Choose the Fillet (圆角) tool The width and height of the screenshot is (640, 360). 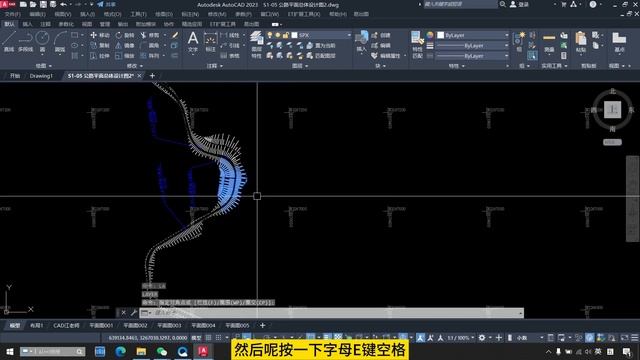coord(150,45)
